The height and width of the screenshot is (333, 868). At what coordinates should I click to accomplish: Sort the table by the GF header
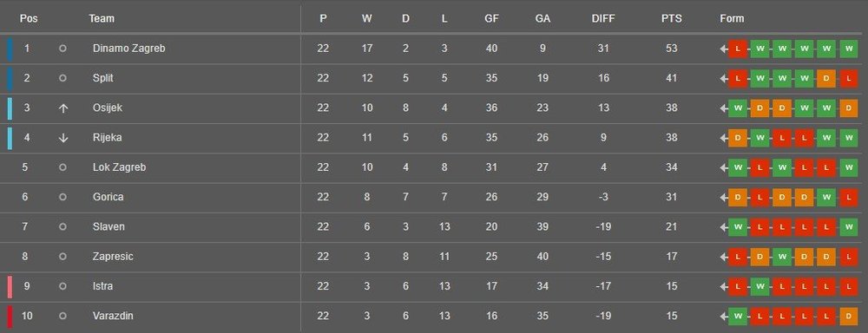click(x=491, y=19)
